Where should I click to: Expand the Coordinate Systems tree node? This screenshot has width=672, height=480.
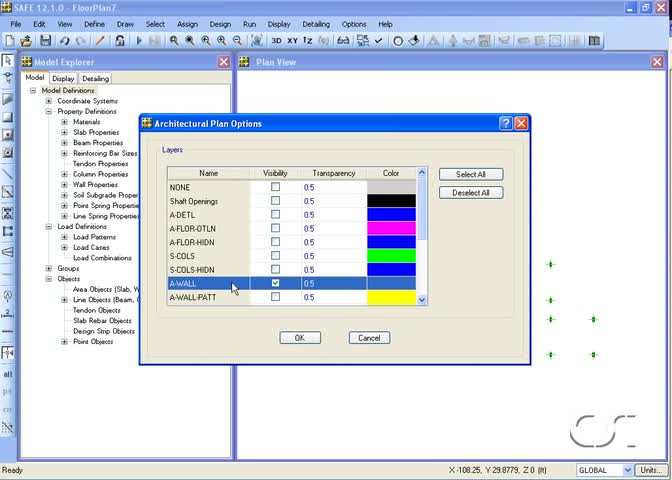point(48,101)
